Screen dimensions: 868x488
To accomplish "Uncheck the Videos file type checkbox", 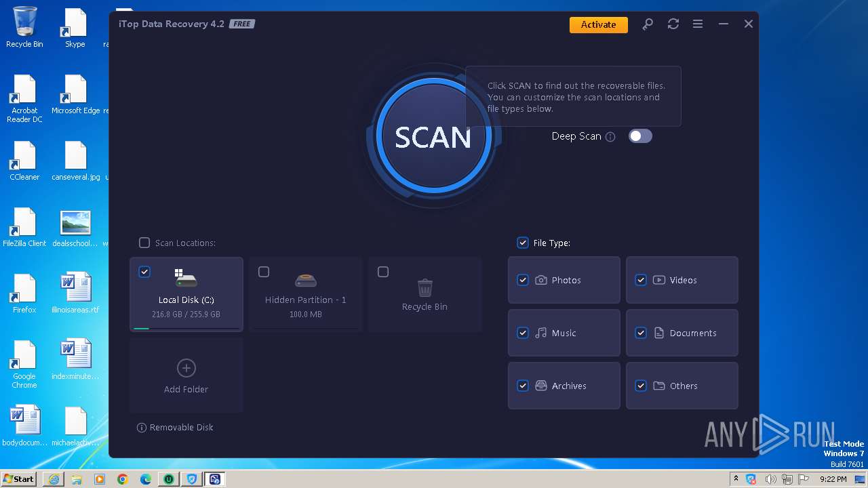I will 641,280.
